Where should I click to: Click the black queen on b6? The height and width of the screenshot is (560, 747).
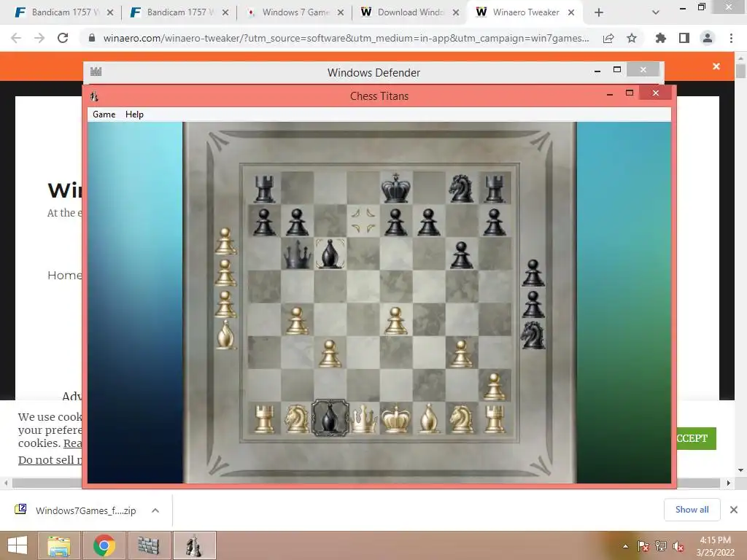(298, 254)
